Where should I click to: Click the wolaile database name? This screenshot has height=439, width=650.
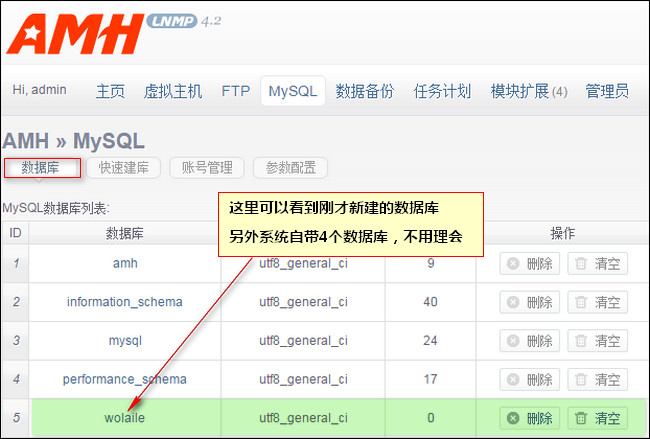tap(125, 418)
